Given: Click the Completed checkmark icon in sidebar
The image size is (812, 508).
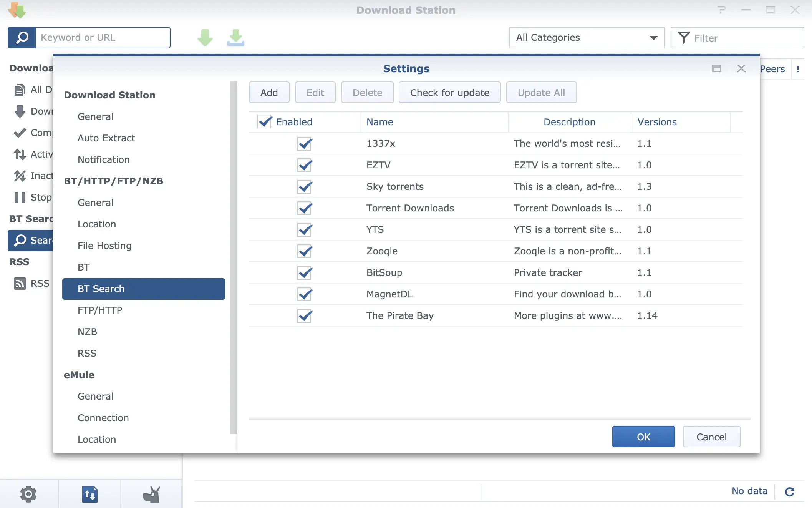Looking at the screenshot, I should (20, 133).
